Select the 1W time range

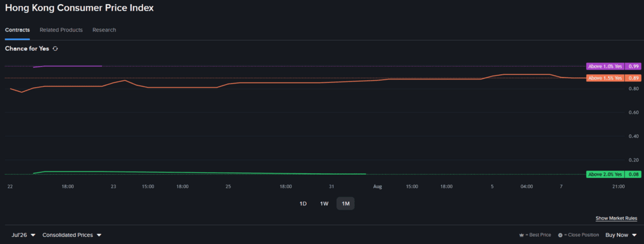tap(324, 204)
